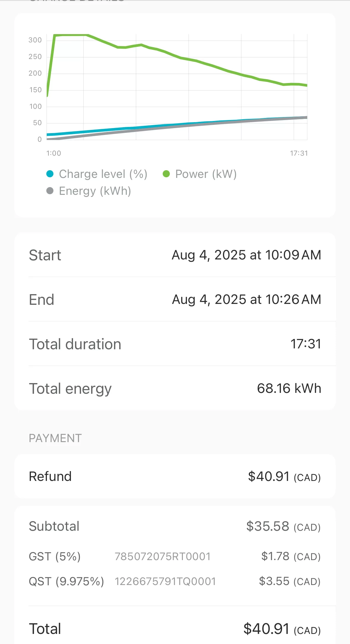Screen dimensions: 350x644
Task: Tap the Subtotal $35.58 line
Action: point(175,526)
